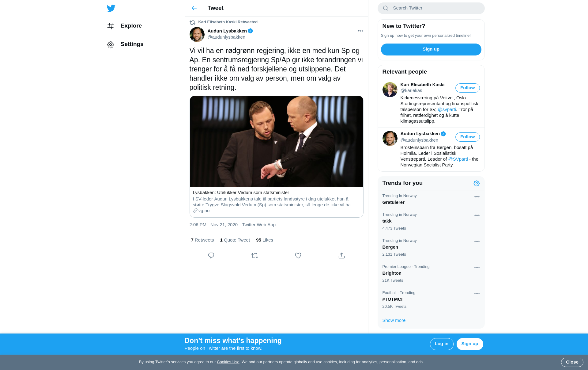Open more options for Gratulerer trend
The width and height of the screenshot is (588, 370).
coord(477,197)
